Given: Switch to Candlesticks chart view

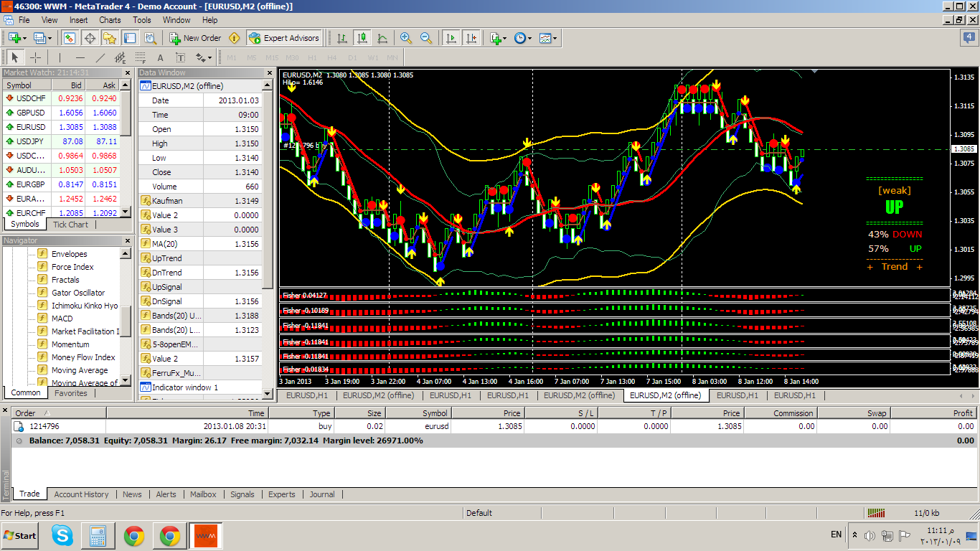Looking at the screenshot, I should click(362, 38).
